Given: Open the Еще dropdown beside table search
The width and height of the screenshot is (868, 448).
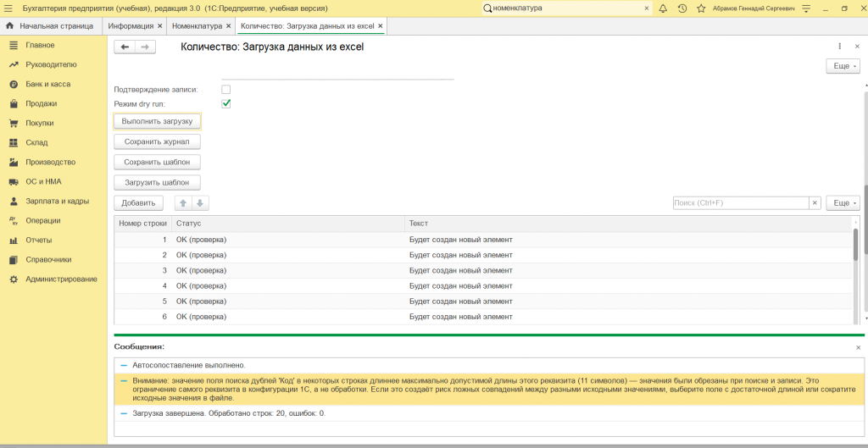Looking at the screenshot, I should (x=843, y=203).
